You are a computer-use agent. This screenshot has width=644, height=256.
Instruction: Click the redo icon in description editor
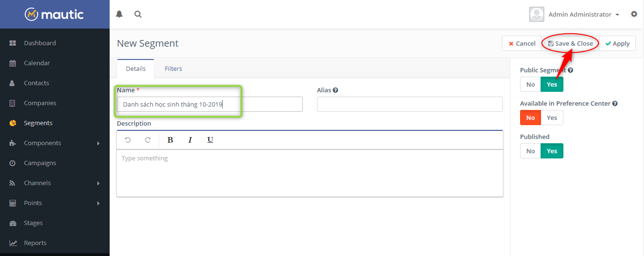(148, 140)
